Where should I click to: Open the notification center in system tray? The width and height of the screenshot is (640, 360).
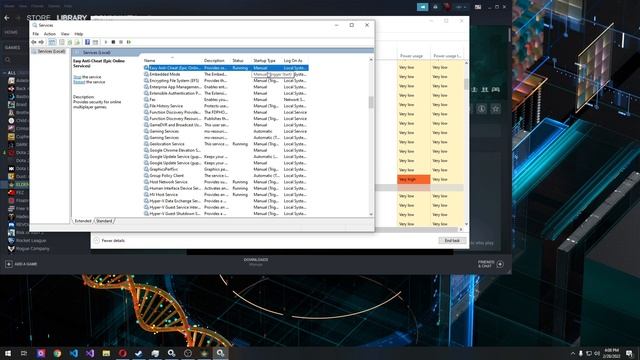tap(629, 353)
